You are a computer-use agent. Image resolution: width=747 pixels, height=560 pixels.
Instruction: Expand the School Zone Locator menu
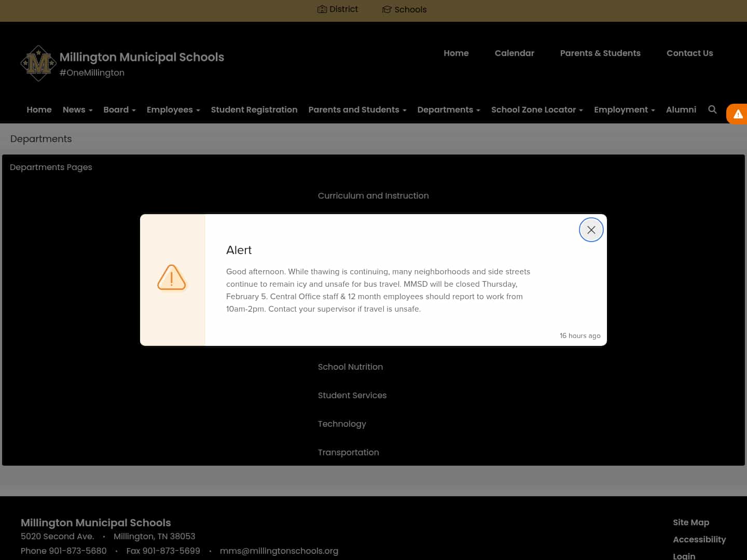536,109
